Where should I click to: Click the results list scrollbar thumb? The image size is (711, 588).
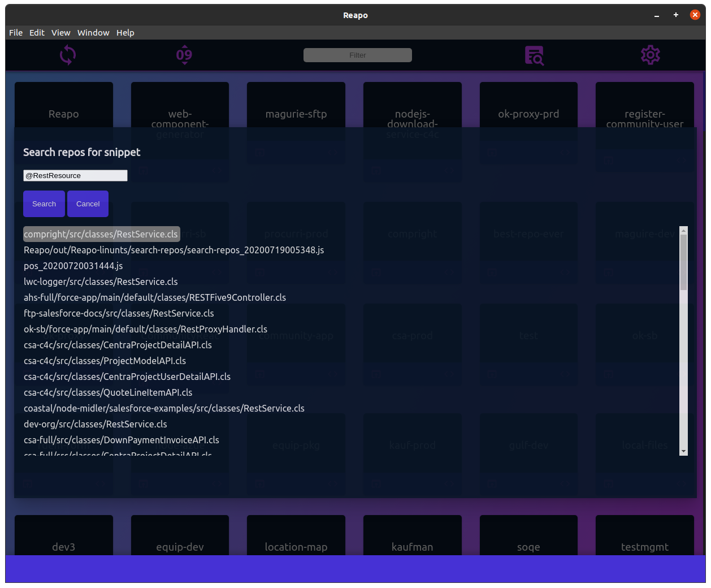684,262
